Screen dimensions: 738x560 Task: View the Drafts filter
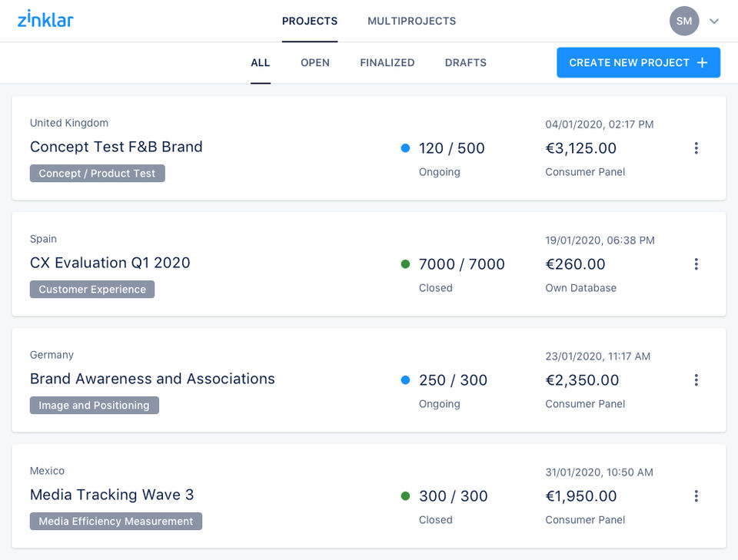[466, 63]
